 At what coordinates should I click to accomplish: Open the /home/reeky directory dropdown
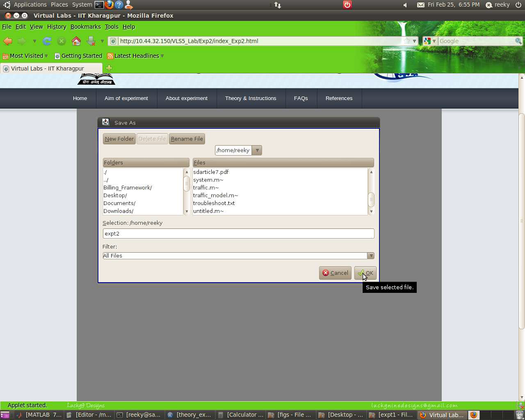click(256, 150)
